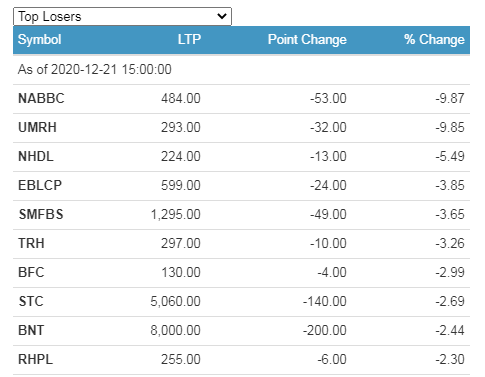
Task: Open the EBLCP stock symbol
Action: pyautogui.click(x=40, y=185)
